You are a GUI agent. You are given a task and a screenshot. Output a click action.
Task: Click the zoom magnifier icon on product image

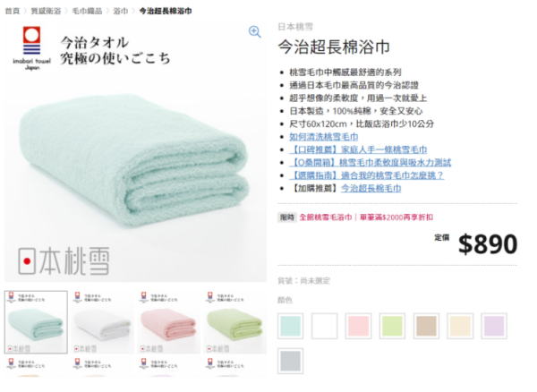coord(254,32)
